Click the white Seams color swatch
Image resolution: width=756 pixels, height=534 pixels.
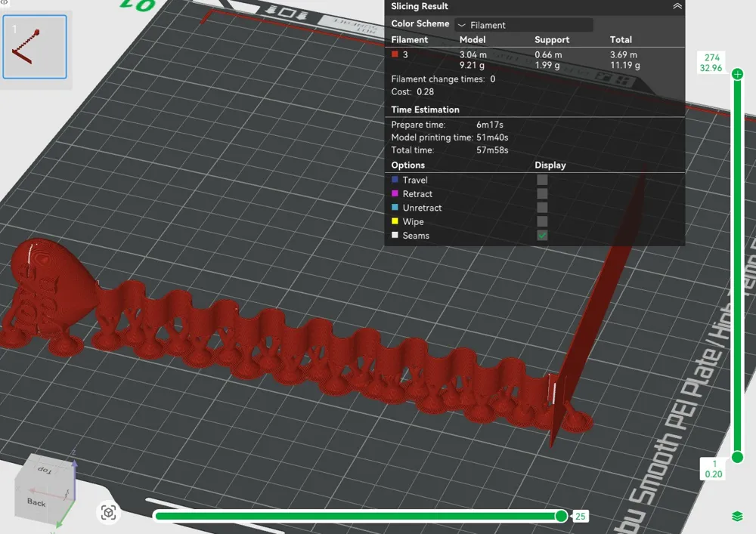(395, 236)
